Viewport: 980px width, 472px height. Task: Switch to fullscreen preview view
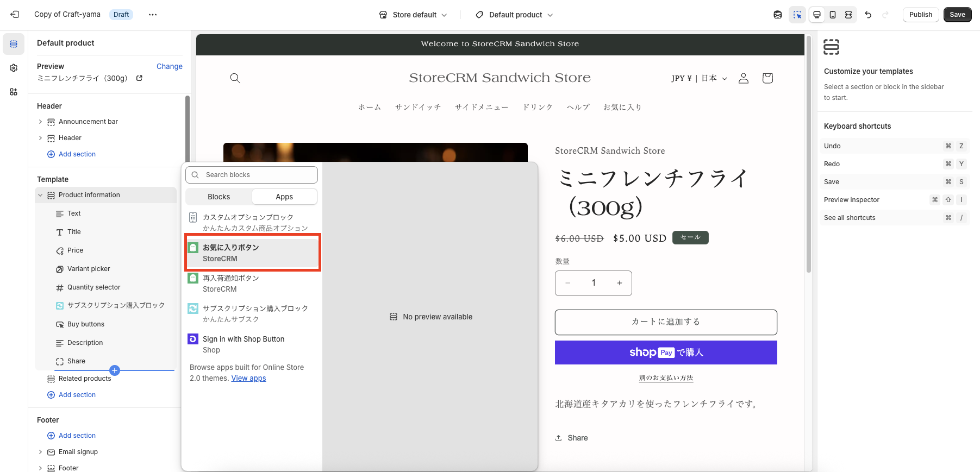coord(848,15)
